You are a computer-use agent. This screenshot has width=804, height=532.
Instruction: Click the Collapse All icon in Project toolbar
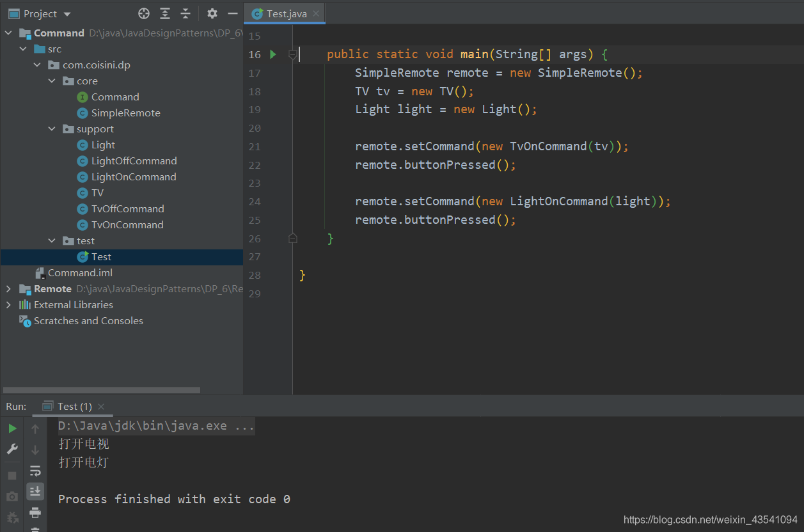[185, 13]
